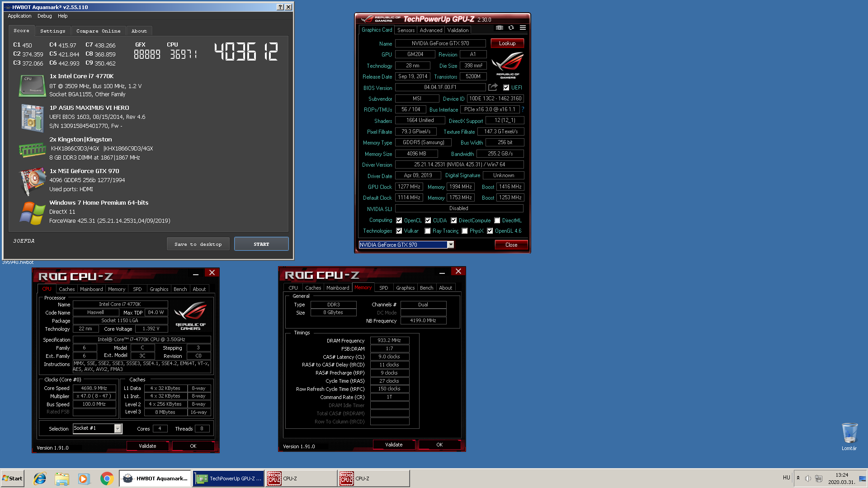Share BIOS version export icon

click(x=493, y=87)
